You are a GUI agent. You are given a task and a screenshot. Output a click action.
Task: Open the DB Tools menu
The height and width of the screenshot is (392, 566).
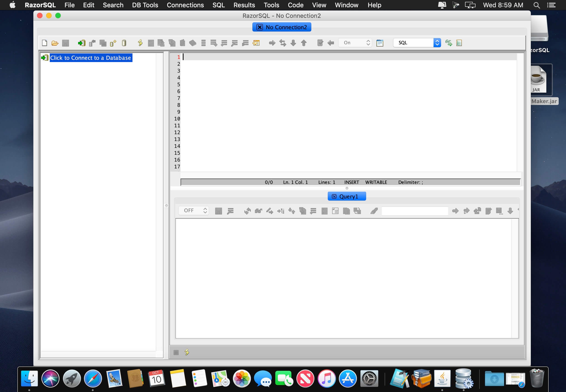(145, 5)
